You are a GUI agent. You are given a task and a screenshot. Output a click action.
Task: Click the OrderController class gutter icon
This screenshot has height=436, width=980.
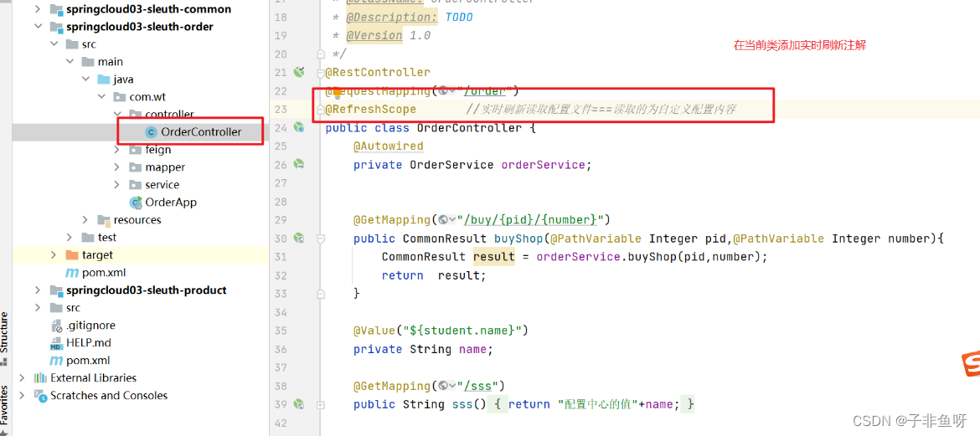pyautogui.click(x=299, y=128)
